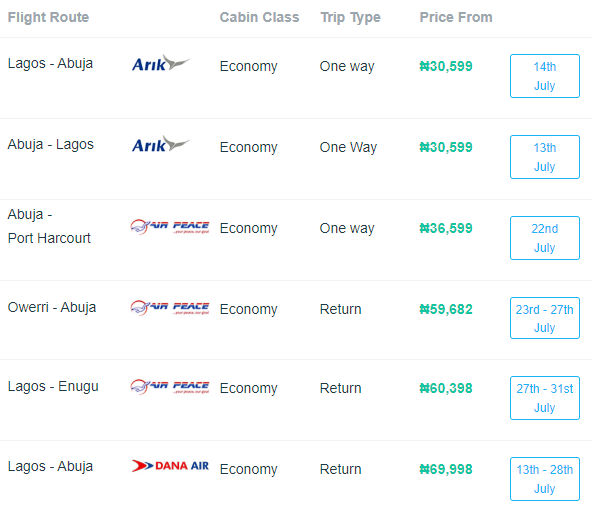The width and height of the screenshot is (592, 517).
Task: Pick the 23rd - 27th July button
Action: [x=545, y=318]
